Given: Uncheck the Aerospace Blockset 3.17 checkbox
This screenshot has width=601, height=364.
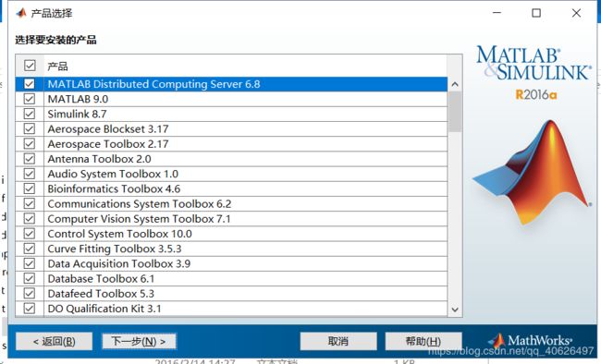Looking at the screenshot, I should point(30,128).
